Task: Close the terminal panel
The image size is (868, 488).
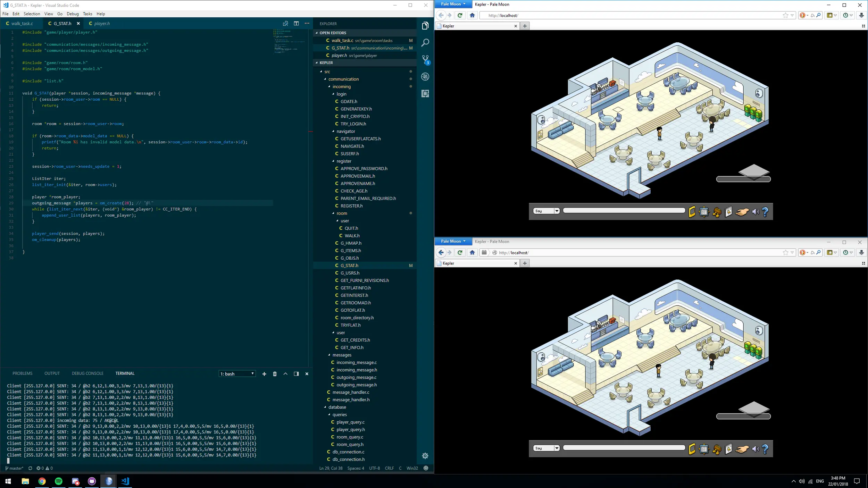Action: [307, 374]
